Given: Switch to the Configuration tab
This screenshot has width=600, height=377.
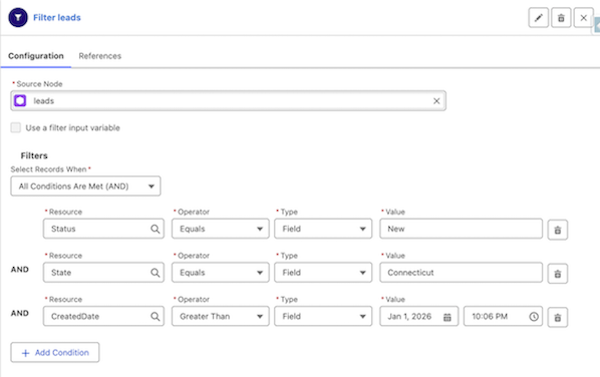Looking at the screenshot, I should [x=36, y=56].
